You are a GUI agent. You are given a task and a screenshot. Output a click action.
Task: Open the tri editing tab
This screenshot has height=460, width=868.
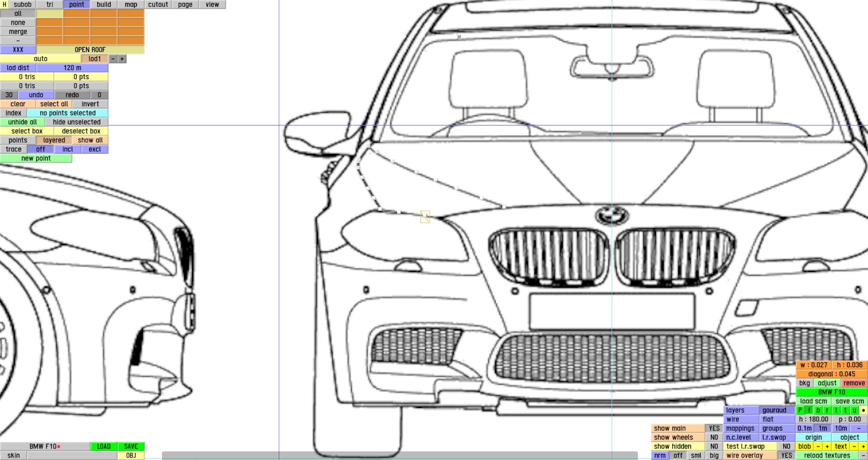[x=50, y=5]
